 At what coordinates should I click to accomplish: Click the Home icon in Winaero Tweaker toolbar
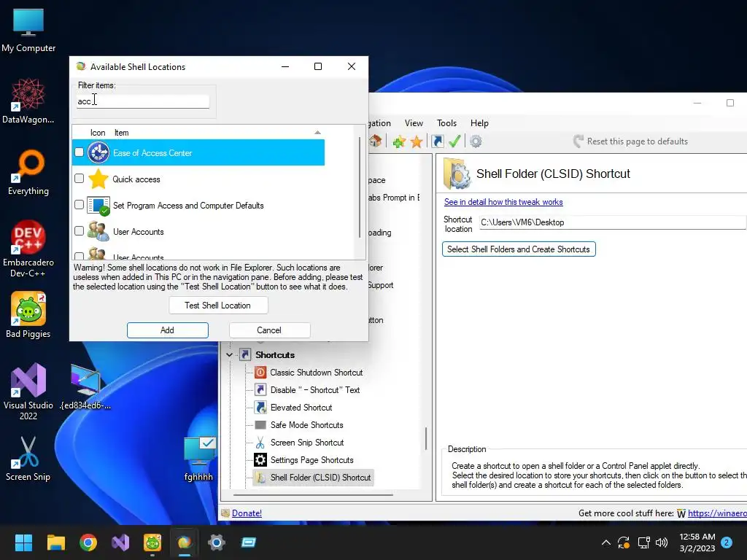click(375, 141)
